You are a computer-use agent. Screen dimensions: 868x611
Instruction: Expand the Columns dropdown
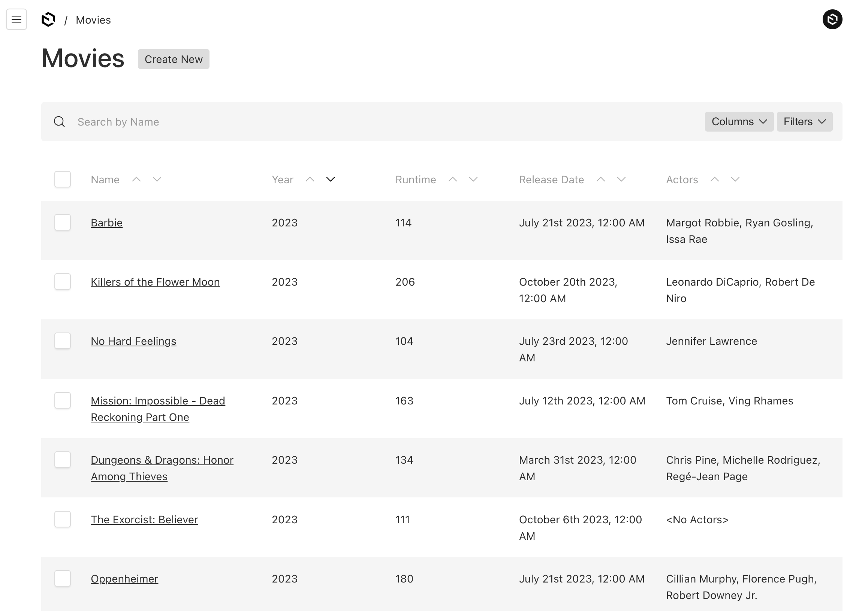(739, 122)
